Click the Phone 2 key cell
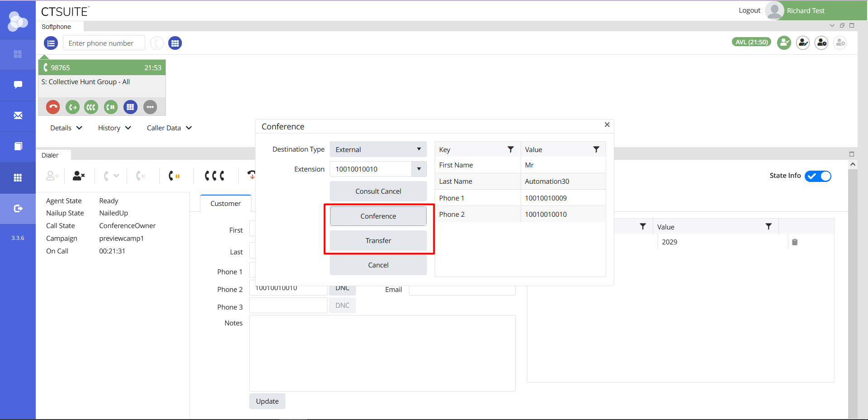 (478, 215)
